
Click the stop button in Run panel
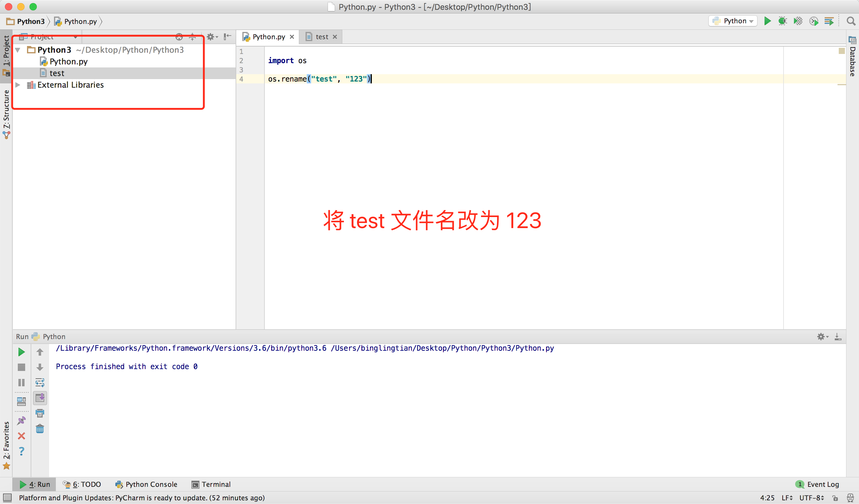(x=21, y=367)
